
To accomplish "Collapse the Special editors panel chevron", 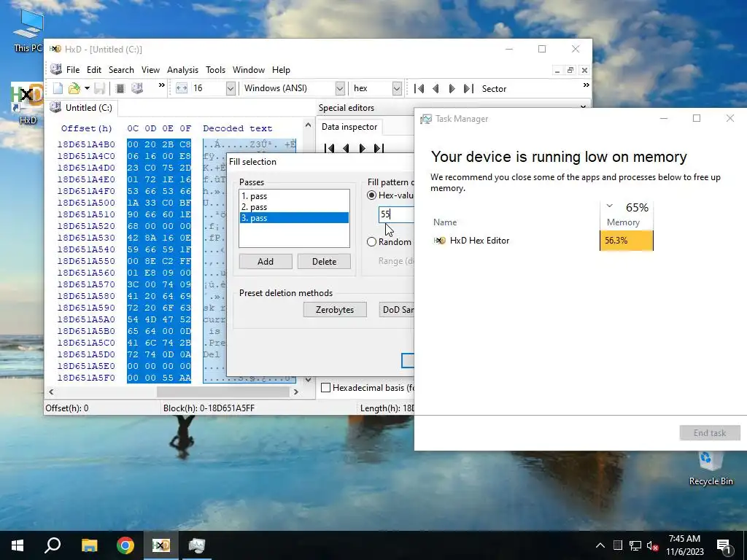I will [583, 106].
